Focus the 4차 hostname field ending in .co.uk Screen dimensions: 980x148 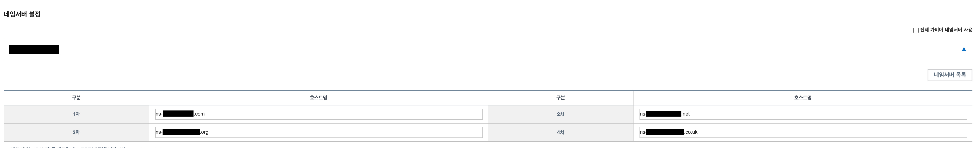[803, 132]
